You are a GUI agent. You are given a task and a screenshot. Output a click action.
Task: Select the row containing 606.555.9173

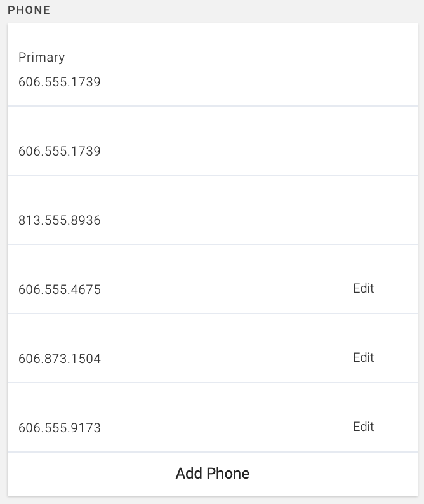213,418
